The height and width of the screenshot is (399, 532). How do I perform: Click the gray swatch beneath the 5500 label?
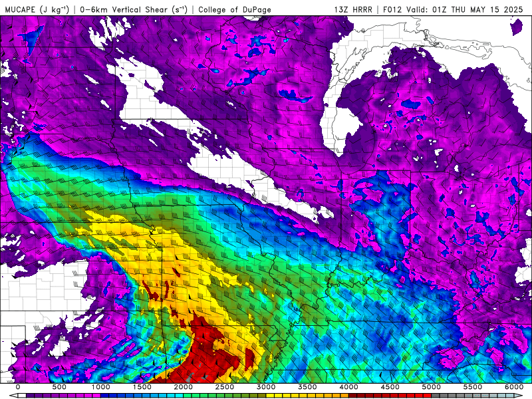(477, 396)
